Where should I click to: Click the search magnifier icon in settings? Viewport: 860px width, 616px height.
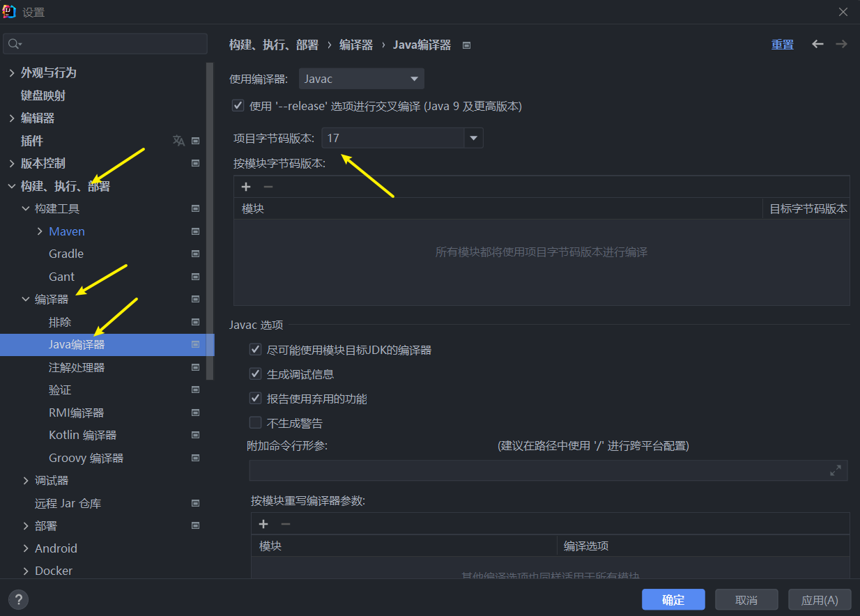(x=14, y=44)
